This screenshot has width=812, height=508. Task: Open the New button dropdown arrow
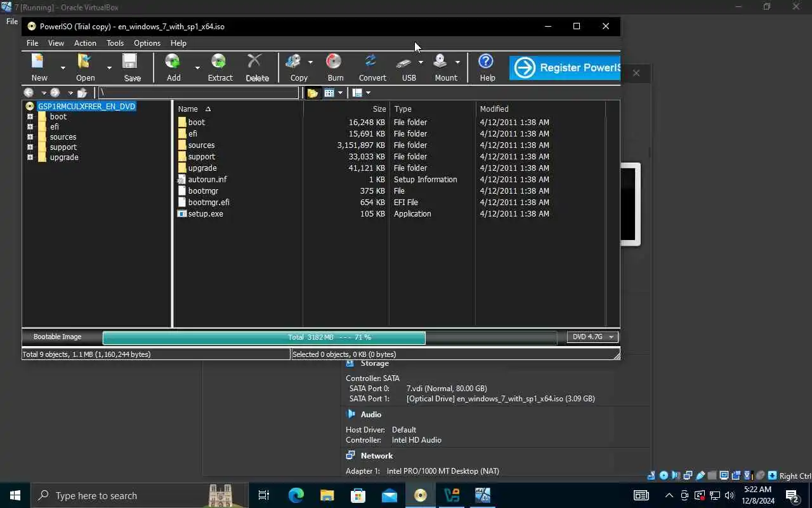click(x=63, y=67)
